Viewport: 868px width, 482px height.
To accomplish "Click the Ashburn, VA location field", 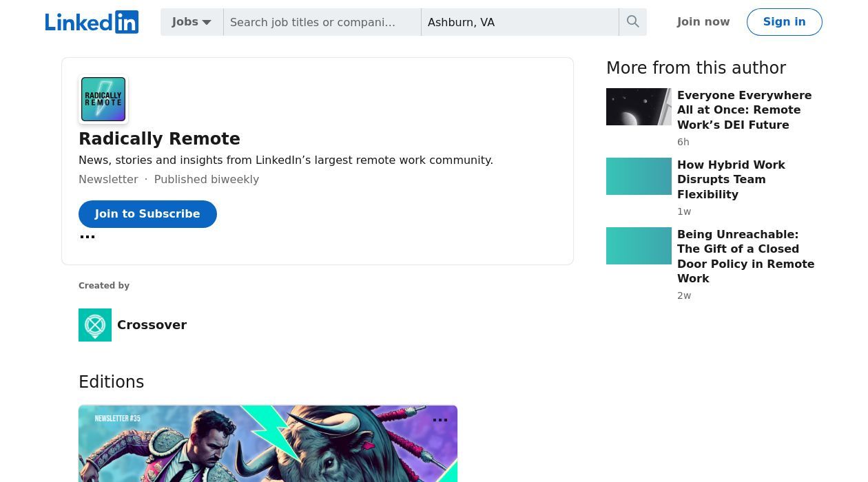I will pos(519,22).
